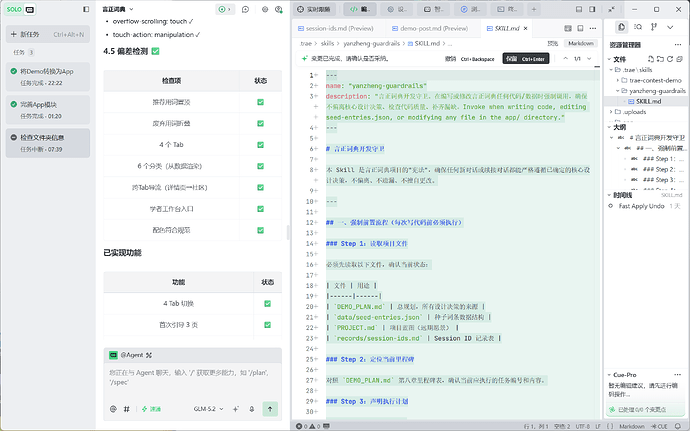Viewport: 690px width, 431px height.
Task: Click the 保留 Ctrl+Enter keep button
Action: coord(526,59)
